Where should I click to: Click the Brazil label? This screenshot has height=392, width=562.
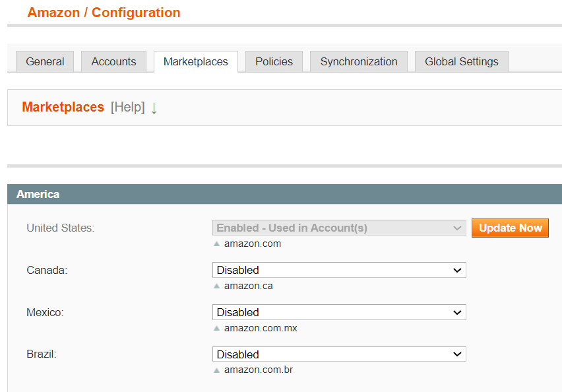(42, 354)
